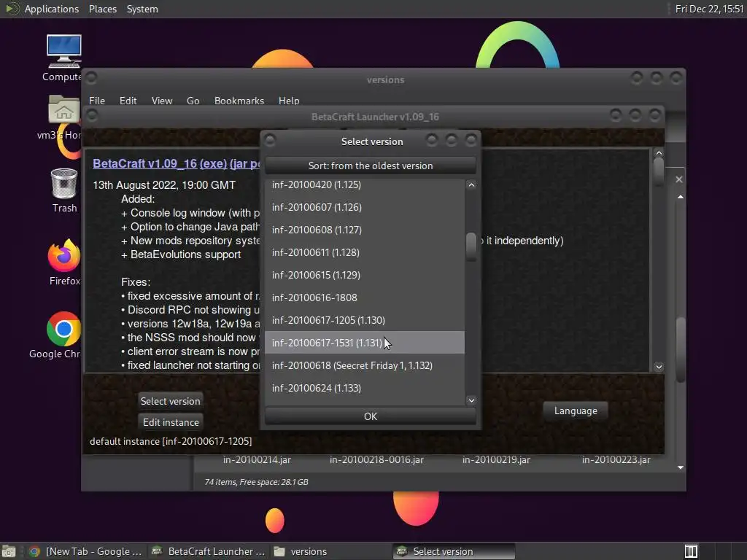Confirm version selection with OK
Screen dimensions: 747x560
pos(370,416)
